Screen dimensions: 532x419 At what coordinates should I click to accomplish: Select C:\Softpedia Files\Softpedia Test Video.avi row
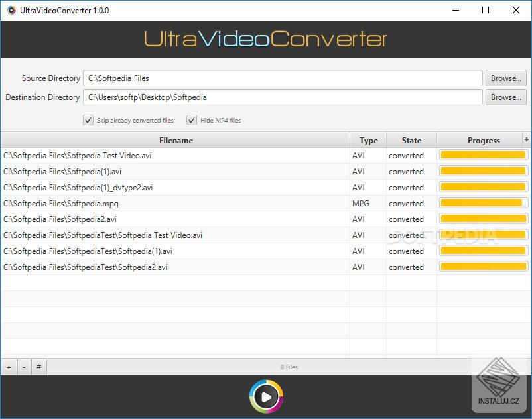(x=265, y=156)
